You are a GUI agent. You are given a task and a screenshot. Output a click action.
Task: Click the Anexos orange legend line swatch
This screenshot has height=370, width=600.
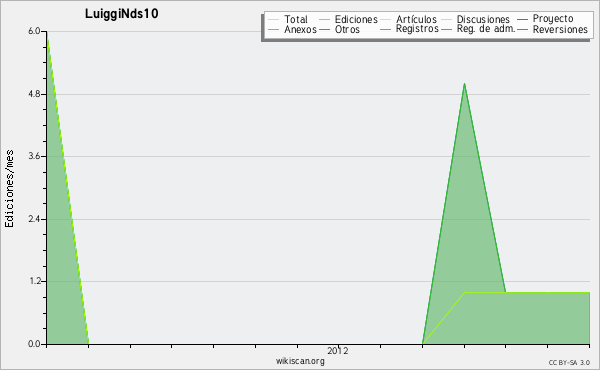pos(274,30)
